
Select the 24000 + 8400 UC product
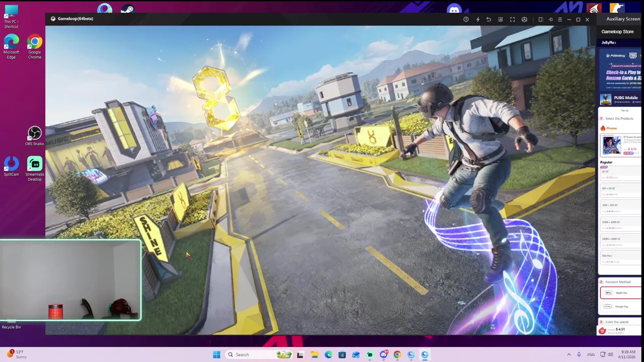(x=620, y=242)
